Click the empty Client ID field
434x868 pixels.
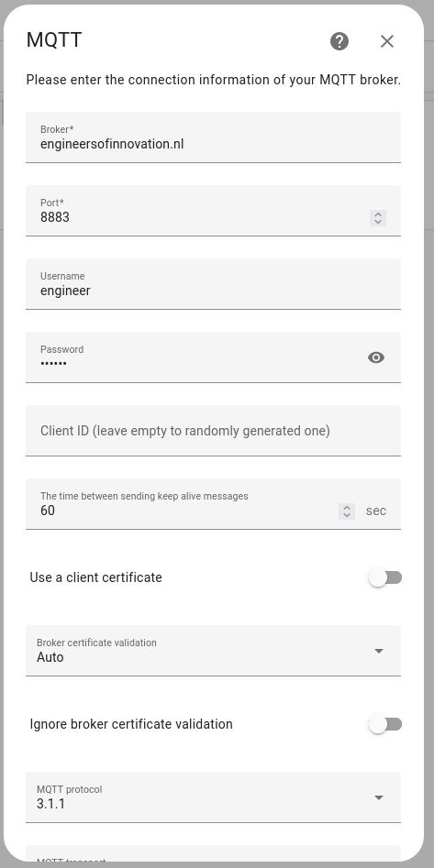click(x=214, y=431)
